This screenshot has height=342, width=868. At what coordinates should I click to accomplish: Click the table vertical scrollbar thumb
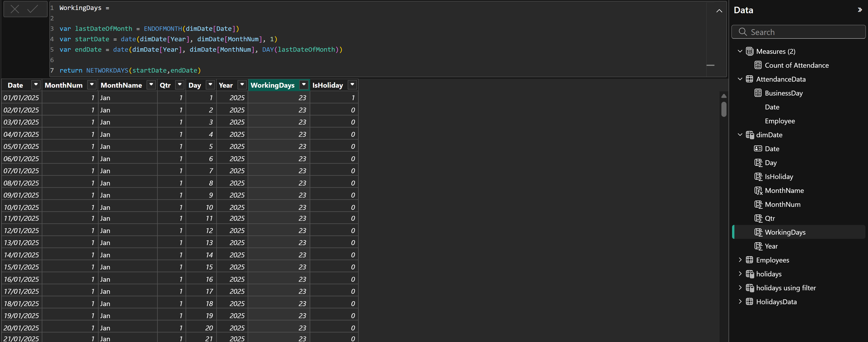tap(723, 109)
